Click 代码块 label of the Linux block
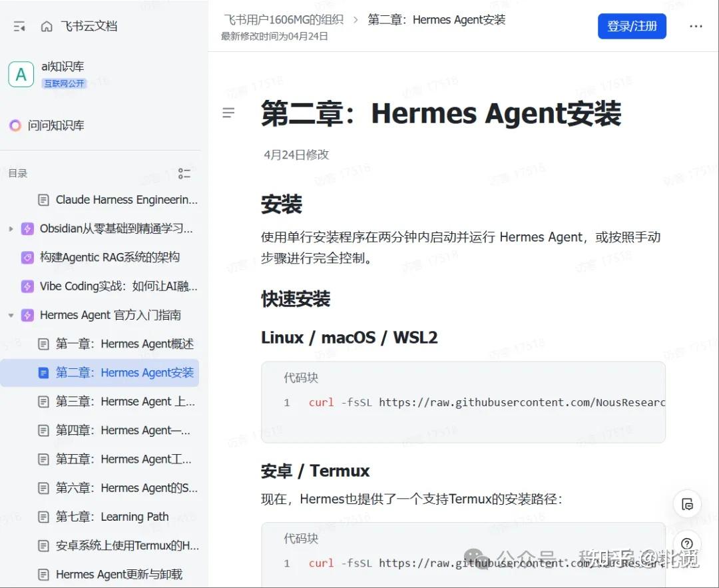 pos(301,378)
